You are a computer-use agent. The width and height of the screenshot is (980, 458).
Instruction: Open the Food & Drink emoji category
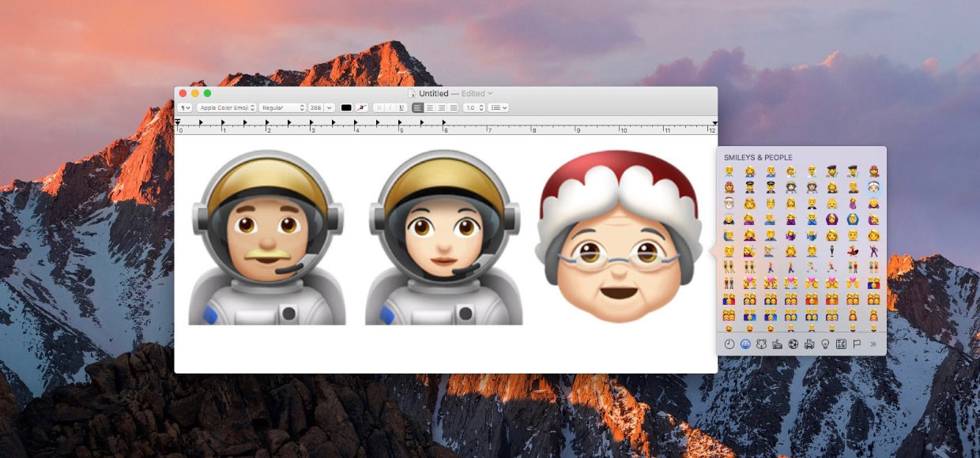click(777, 344)
